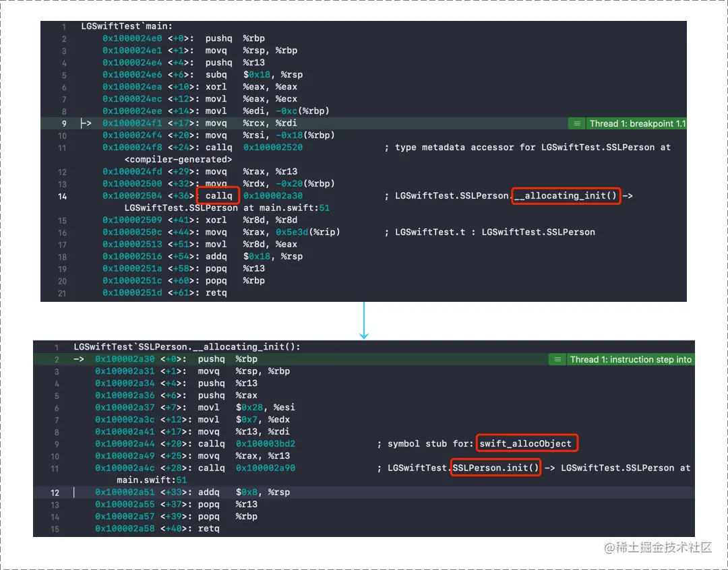Click the menu icon in breakpoint 1.1 badge

576,123
